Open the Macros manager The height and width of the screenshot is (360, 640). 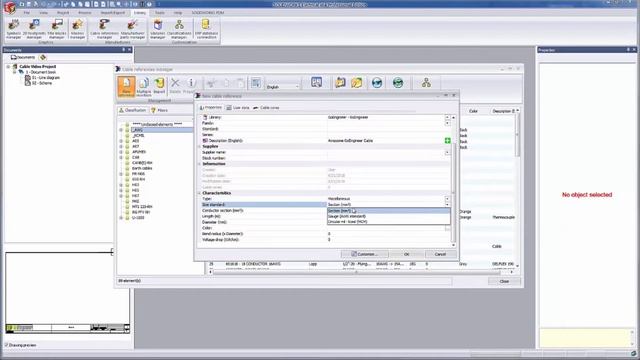click(77, 29)
